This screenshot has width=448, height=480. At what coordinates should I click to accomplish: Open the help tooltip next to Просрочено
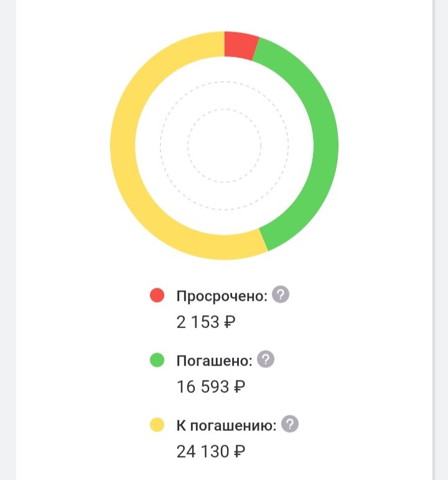click(281, 294)
